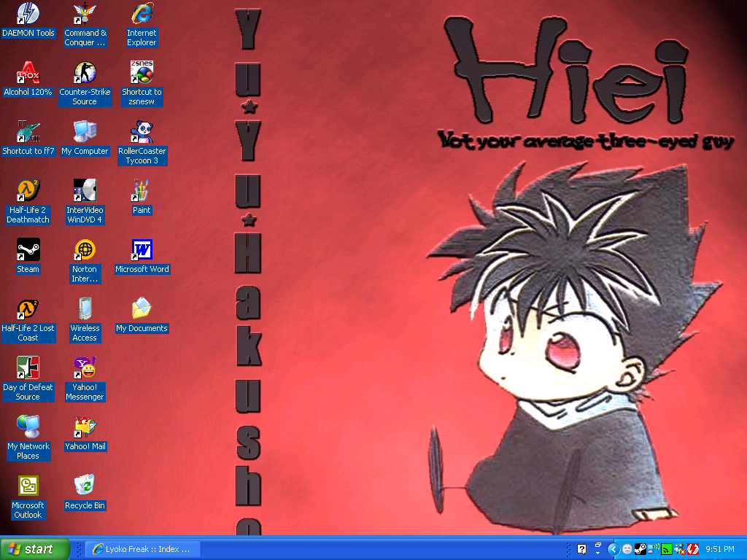Viewport: 747px width, 560px height.
Task: Click the red Alcohol tray icon
Action: (693, 549)
